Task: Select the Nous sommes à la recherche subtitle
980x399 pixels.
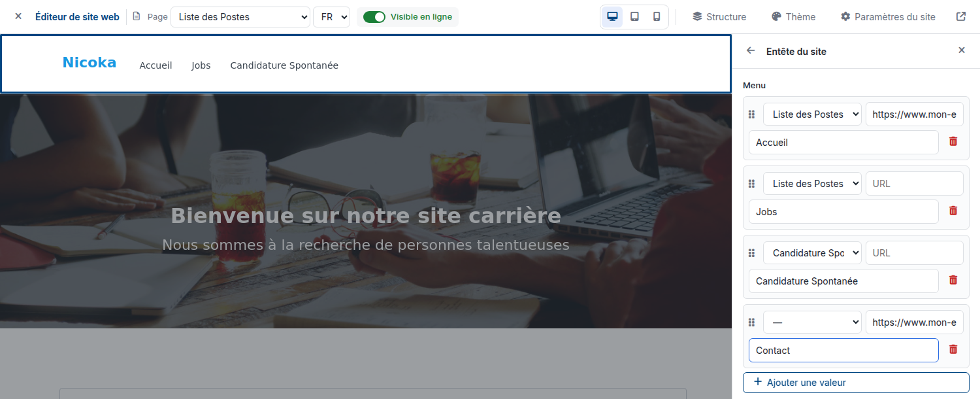Action: point(366,245)
